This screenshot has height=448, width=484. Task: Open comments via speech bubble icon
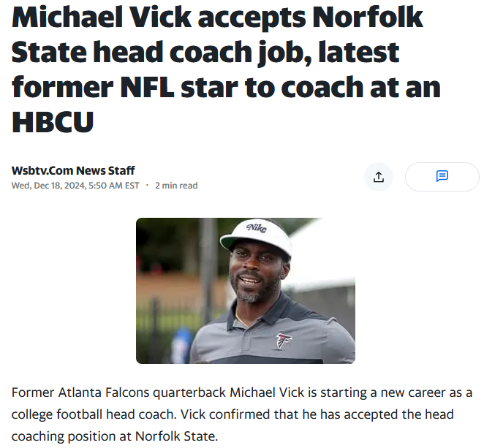click(x=442, y=176)
